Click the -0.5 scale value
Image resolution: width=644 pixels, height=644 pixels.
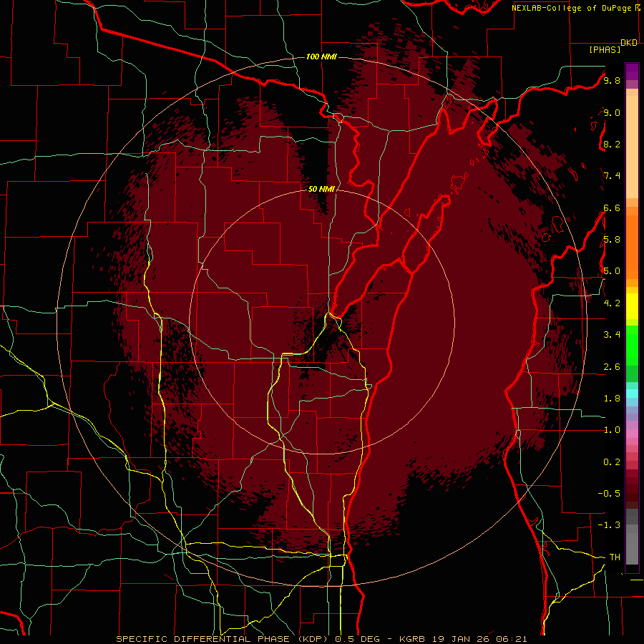609,494
